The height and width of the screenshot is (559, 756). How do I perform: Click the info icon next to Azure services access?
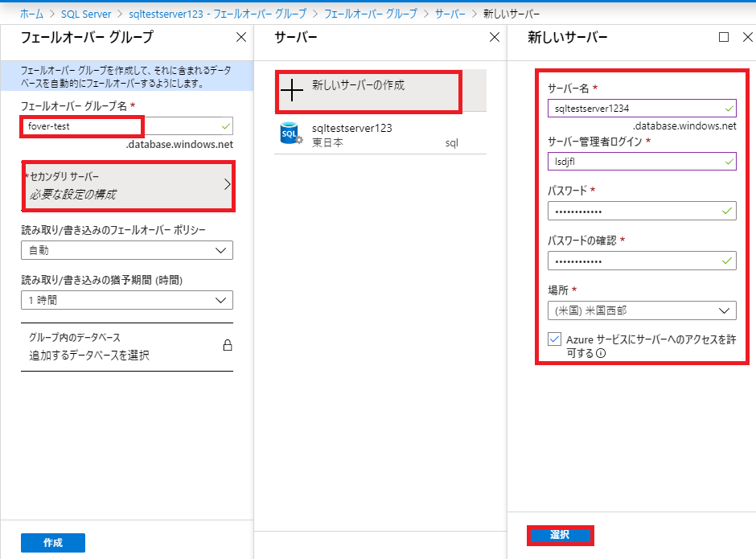[x=601, y=353]
